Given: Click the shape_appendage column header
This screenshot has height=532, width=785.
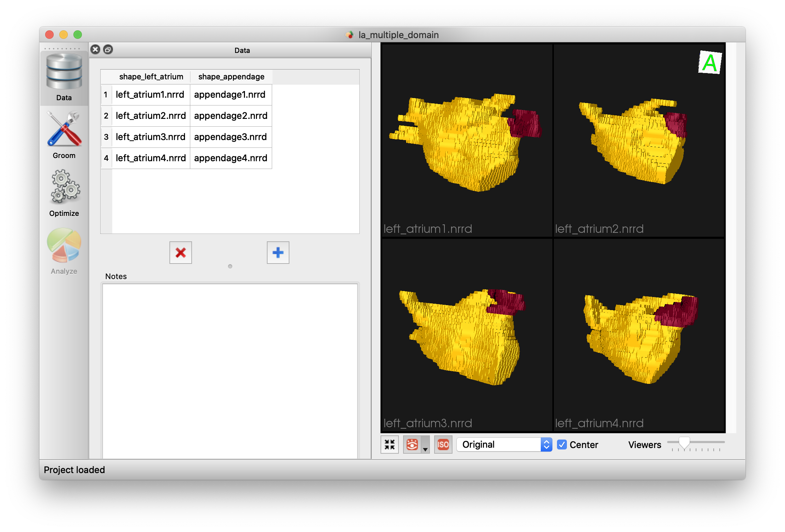Looking at the screenshot, I should coord(231,77).
